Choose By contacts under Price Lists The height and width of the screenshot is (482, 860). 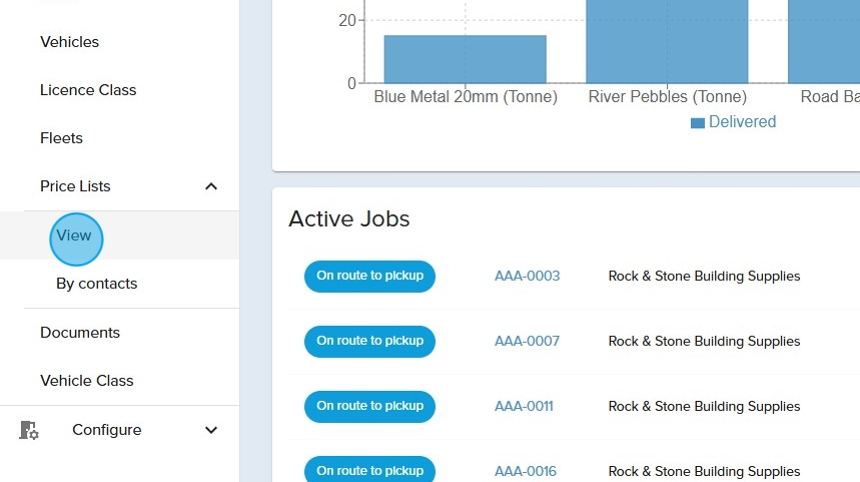click(96, 284)
